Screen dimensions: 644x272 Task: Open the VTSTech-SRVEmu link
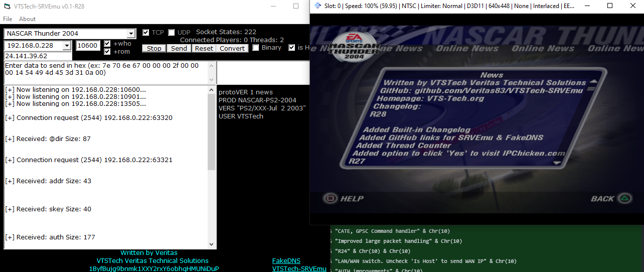pos(299,268)
